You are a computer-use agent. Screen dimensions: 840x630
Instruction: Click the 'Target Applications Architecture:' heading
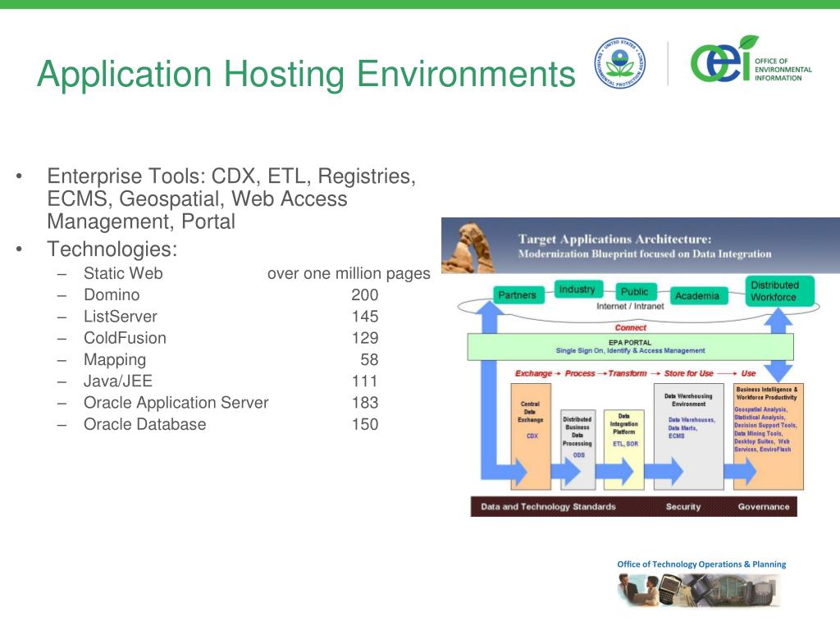(x=614, y=239)
